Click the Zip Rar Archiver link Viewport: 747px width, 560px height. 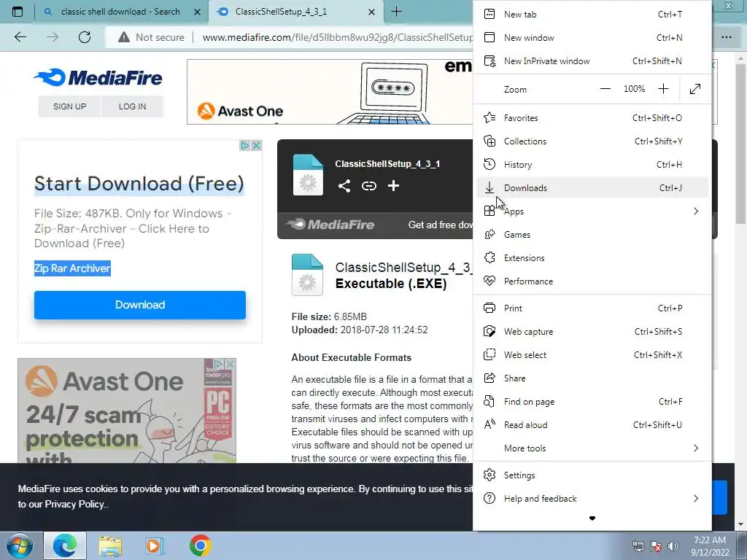coord(72,268)
